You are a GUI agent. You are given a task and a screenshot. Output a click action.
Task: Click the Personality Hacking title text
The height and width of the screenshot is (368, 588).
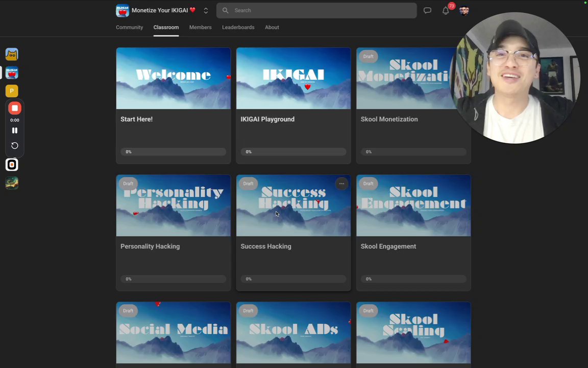[x=150, y=246]
